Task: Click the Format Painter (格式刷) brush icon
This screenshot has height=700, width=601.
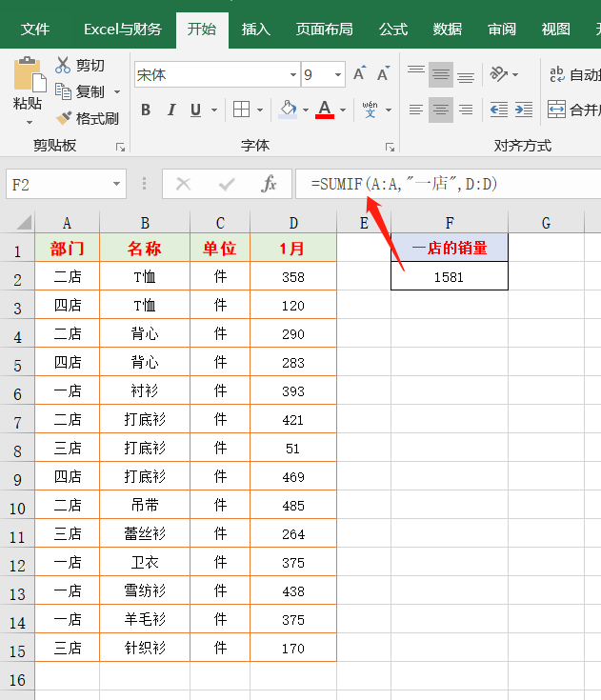Action: point(64,119)
